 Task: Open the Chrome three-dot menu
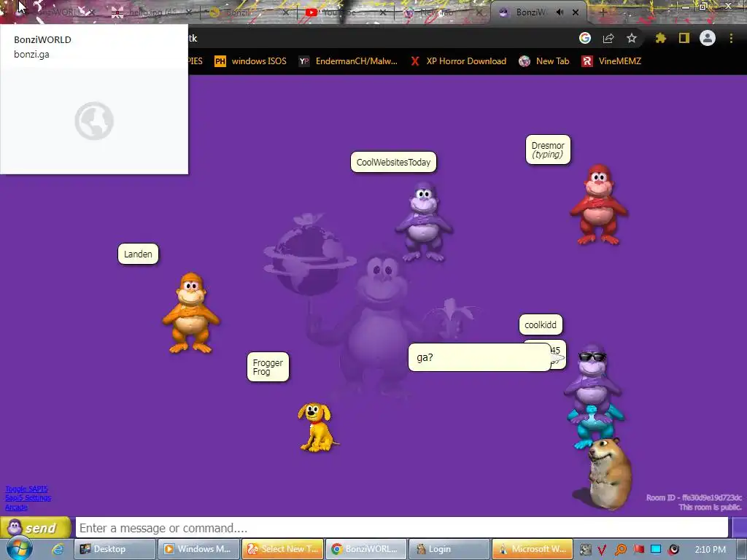click(731, 38)
